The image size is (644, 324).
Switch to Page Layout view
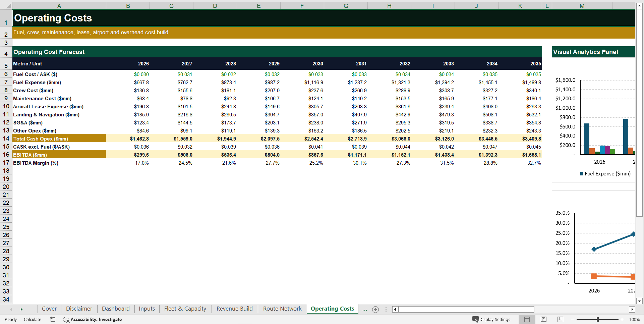coord(543,319)
